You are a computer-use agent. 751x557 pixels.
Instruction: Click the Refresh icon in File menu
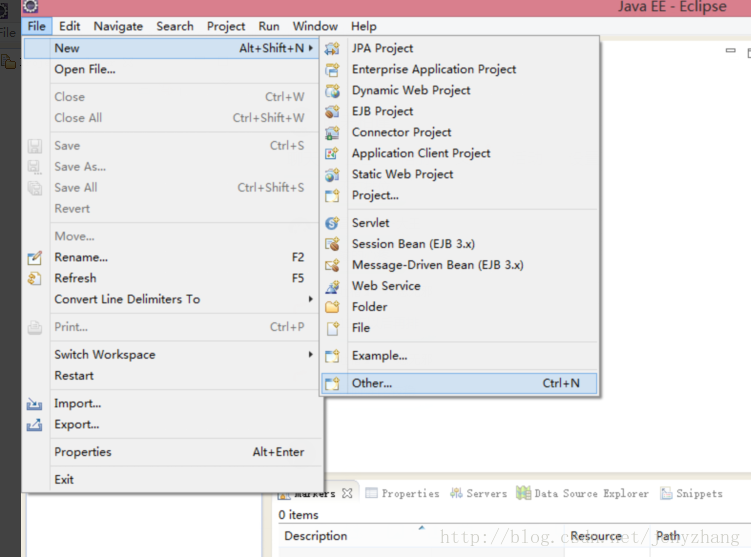click(x=34, y=279)
